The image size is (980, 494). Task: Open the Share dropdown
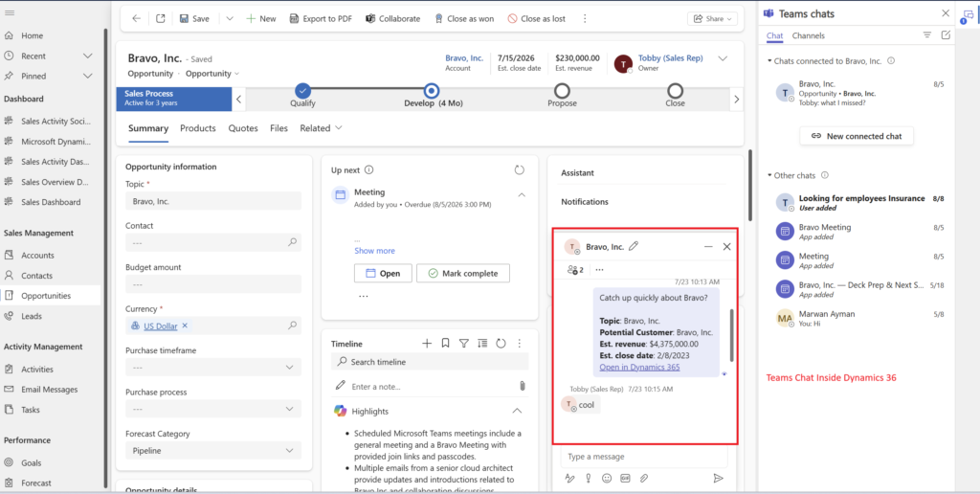712,19
